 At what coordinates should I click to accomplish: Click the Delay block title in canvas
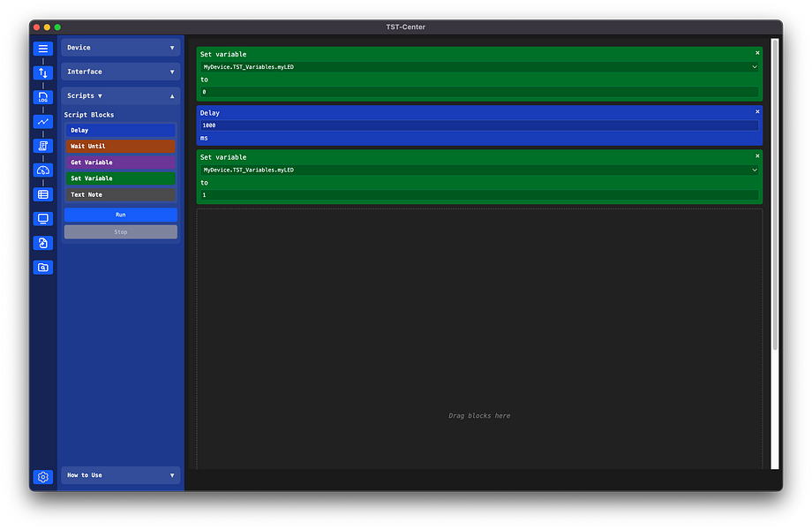[x=210, y=113]
